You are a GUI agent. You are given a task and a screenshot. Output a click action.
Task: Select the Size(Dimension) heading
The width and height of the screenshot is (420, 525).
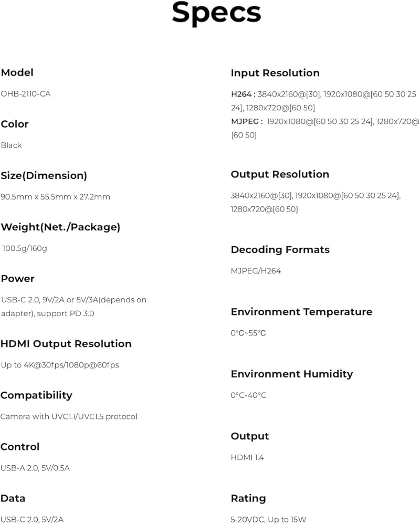coord(44,175)
